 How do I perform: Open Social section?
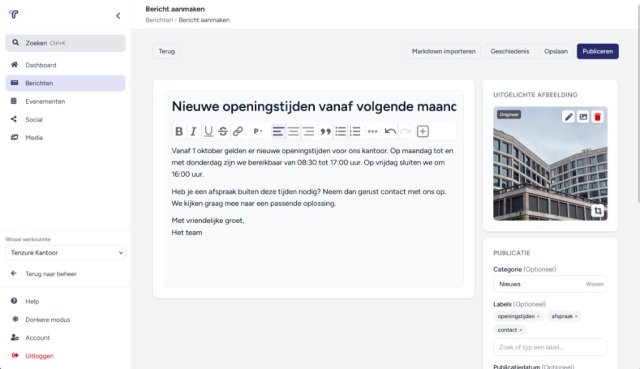(x=65, y=119)
